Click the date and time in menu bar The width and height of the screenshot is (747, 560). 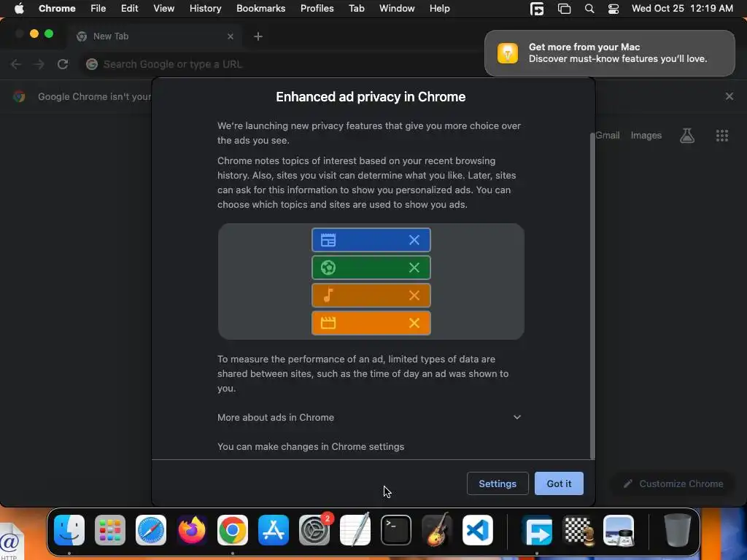pos(682,9)
